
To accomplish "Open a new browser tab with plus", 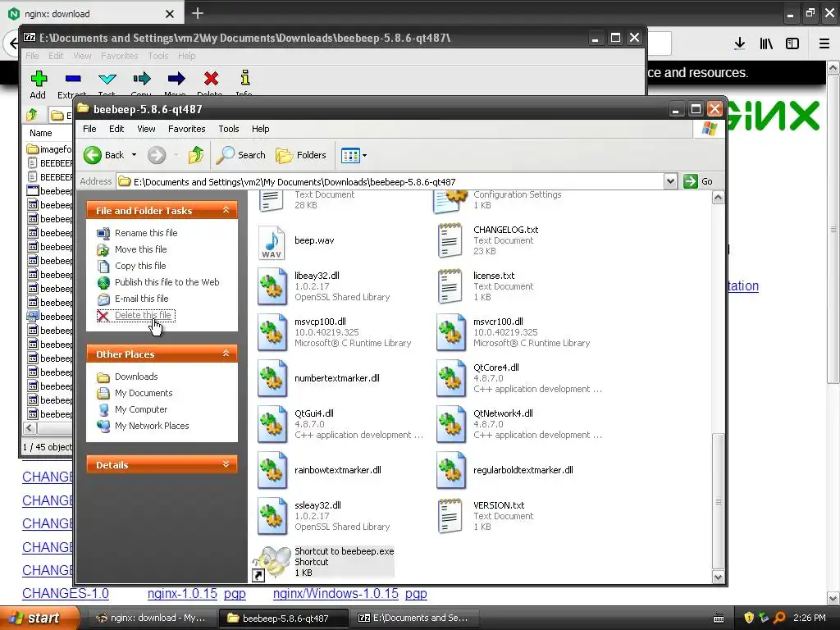I will pyautogui.click(x=197, y=13).
